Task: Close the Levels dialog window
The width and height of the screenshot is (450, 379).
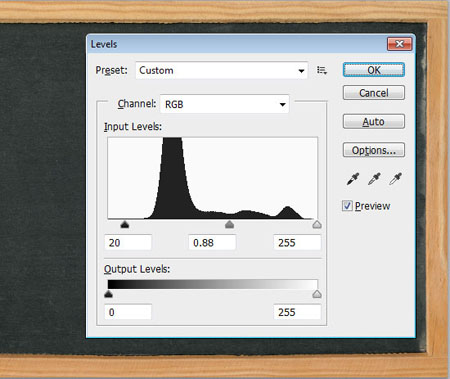Action: pyautogui.click(x=399, y=44)
